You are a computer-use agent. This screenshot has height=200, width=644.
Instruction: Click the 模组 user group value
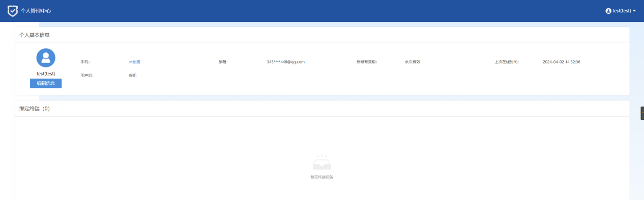[x=133, y=76]
